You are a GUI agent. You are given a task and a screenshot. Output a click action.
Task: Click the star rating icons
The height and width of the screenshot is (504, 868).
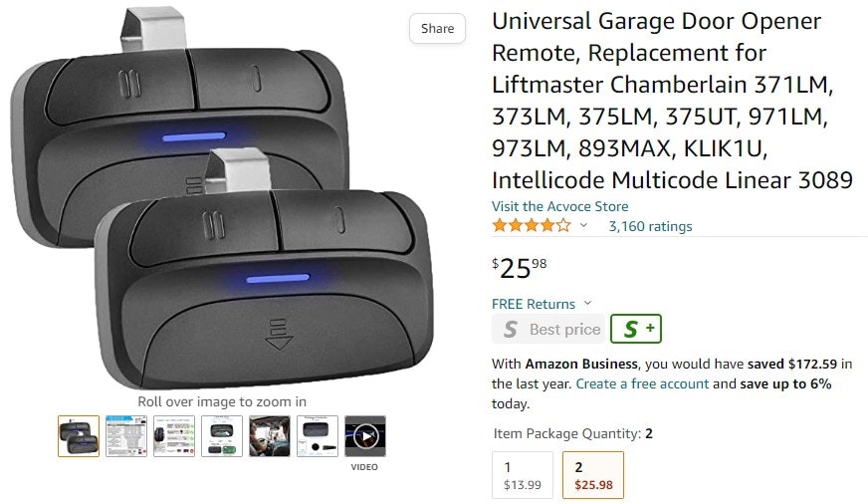(x=532, y=225)
